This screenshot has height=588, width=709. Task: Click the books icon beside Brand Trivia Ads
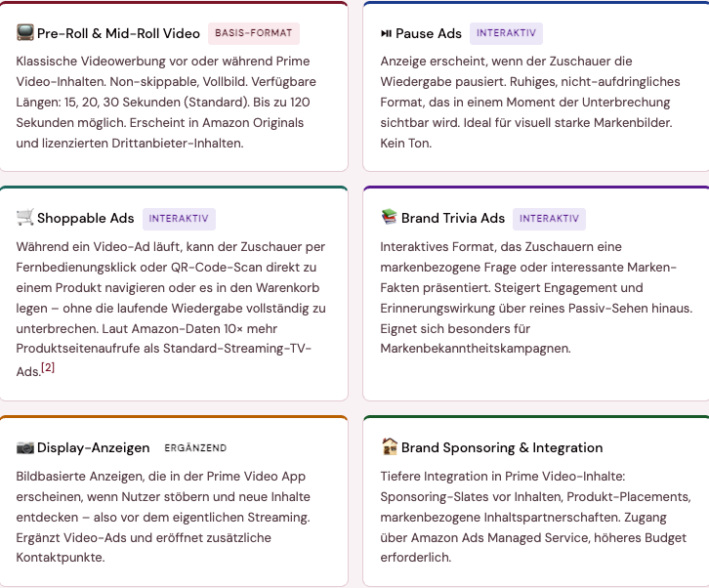tap(389, 217)
